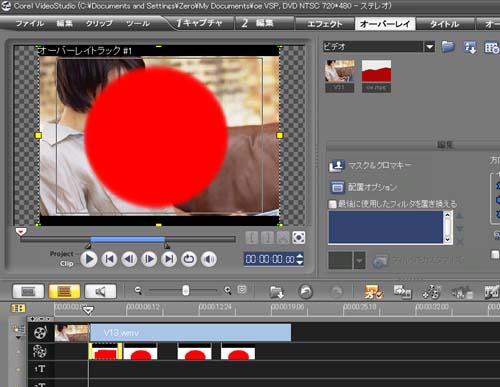Zoom in the timeline

pyautogui.click(x=228, y=291)
